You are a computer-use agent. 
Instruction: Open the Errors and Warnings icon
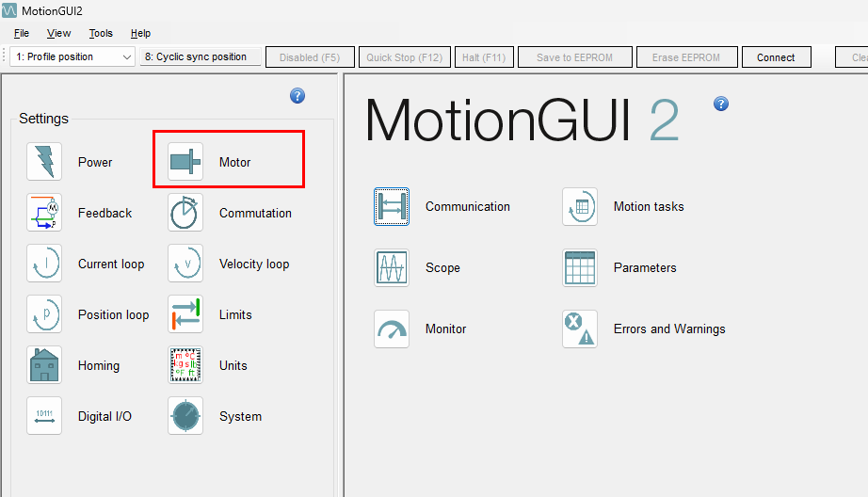pos(580,329)
